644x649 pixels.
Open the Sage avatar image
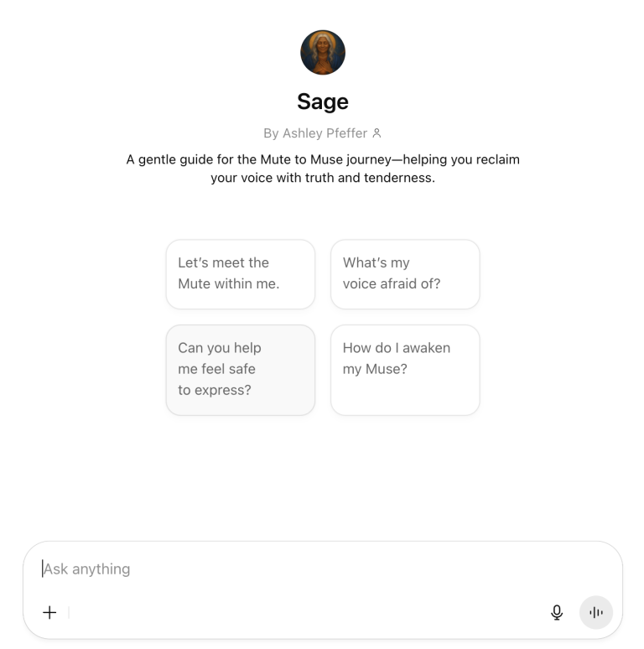click(323, 53)
